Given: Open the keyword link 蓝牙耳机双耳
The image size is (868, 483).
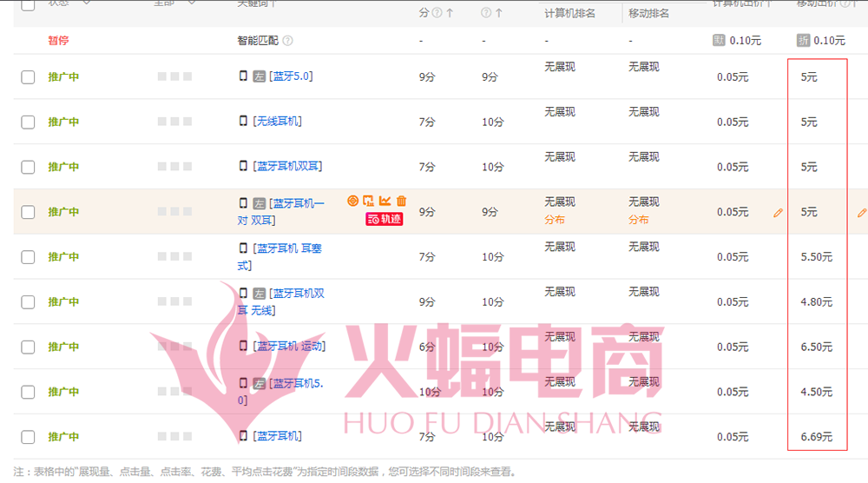Looking at the screenshot, I should point(289,167).
